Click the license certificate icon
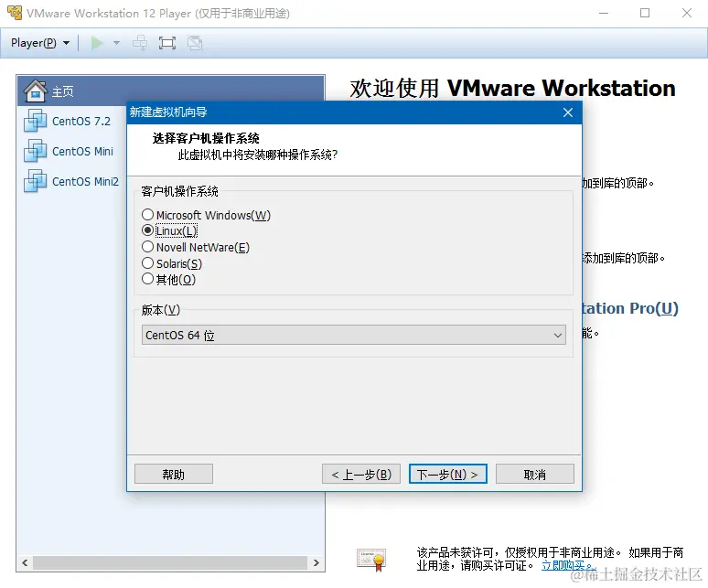 371,560
